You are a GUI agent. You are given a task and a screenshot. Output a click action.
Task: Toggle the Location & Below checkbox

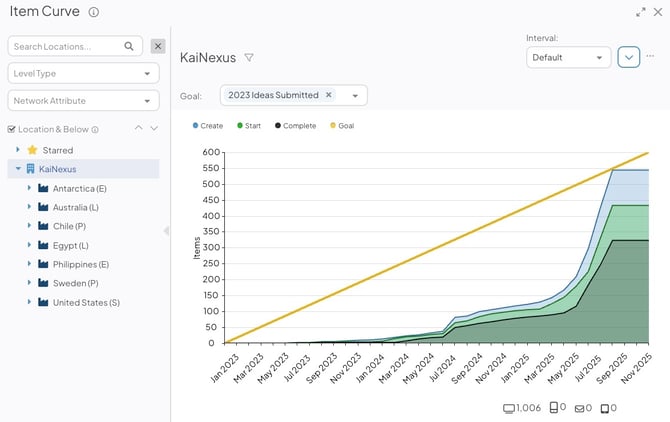click(x=12, y=129)
